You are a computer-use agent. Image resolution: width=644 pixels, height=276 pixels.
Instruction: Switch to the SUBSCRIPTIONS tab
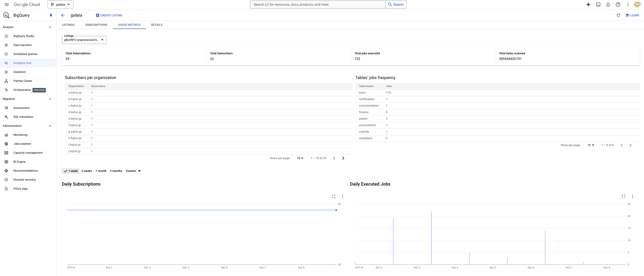(x=96, y=25)
